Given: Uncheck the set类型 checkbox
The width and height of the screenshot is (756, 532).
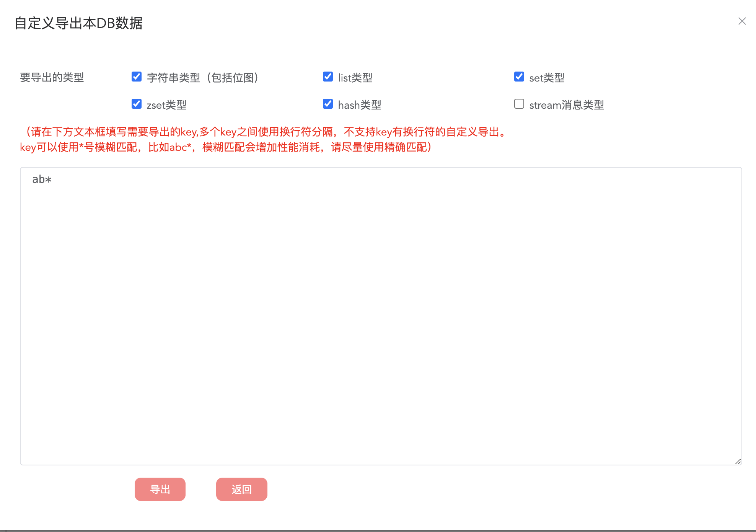Looking at the screenshot, I should (x=519, y=77).
